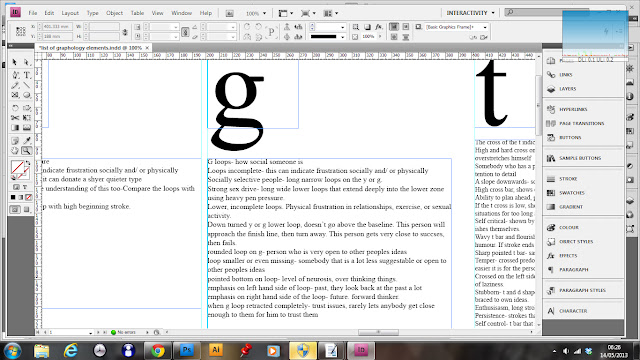Click the No errors preflight indicator
The height and width of the screenshot is (360, 640).
124,333
